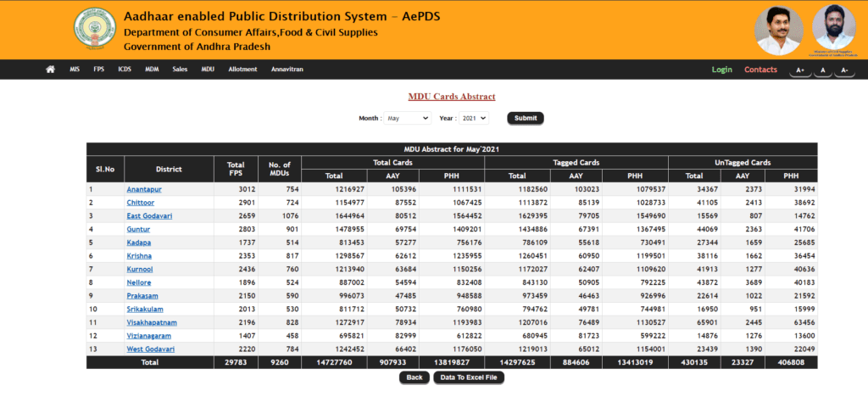
Task: Open the Nellore district link
Action: coord(139,282)
